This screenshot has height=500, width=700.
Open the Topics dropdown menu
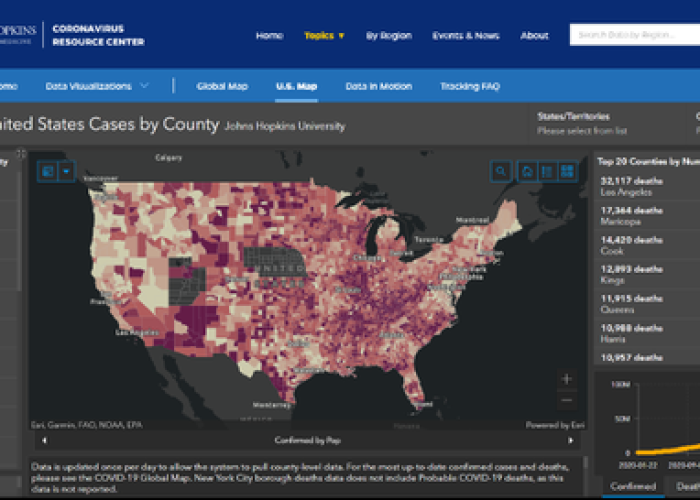(324, 36)
